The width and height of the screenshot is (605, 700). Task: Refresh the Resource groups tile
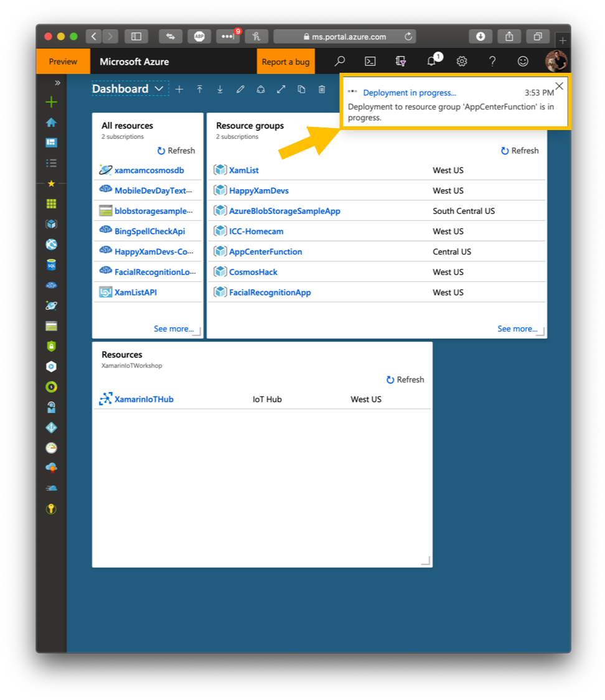click(520, 151)
